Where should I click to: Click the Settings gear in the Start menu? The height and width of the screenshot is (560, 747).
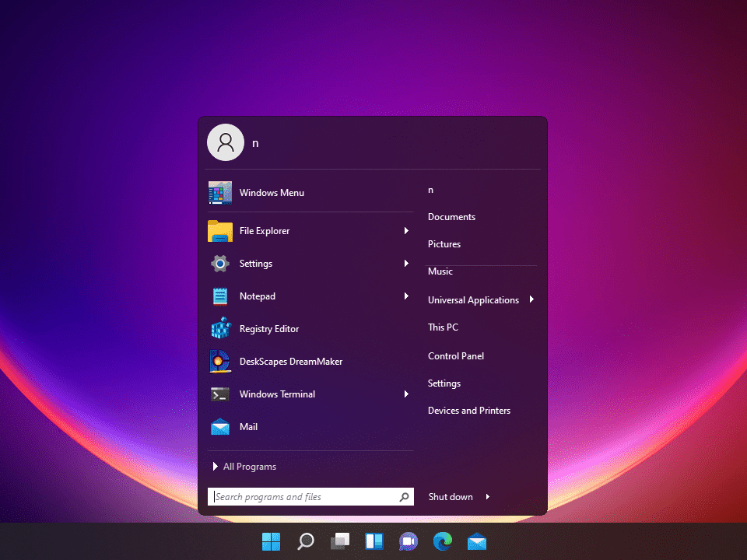coord(256,263)
